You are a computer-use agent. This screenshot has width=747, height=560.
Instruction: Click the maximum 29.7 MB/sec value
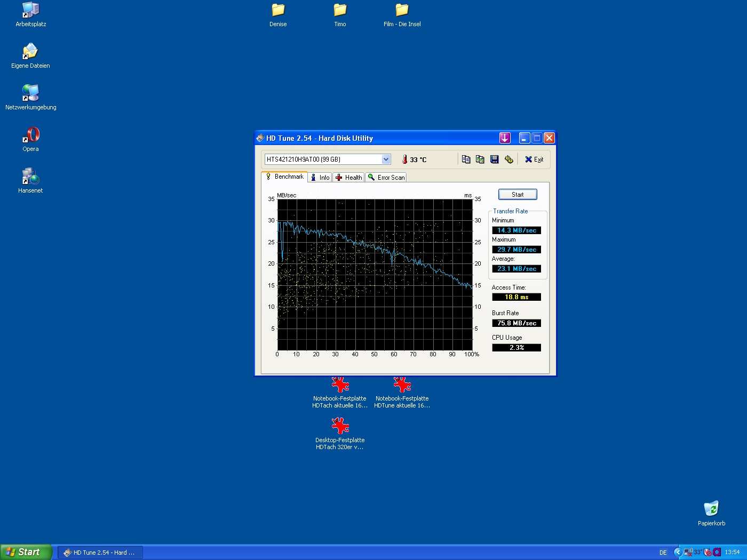516,250
